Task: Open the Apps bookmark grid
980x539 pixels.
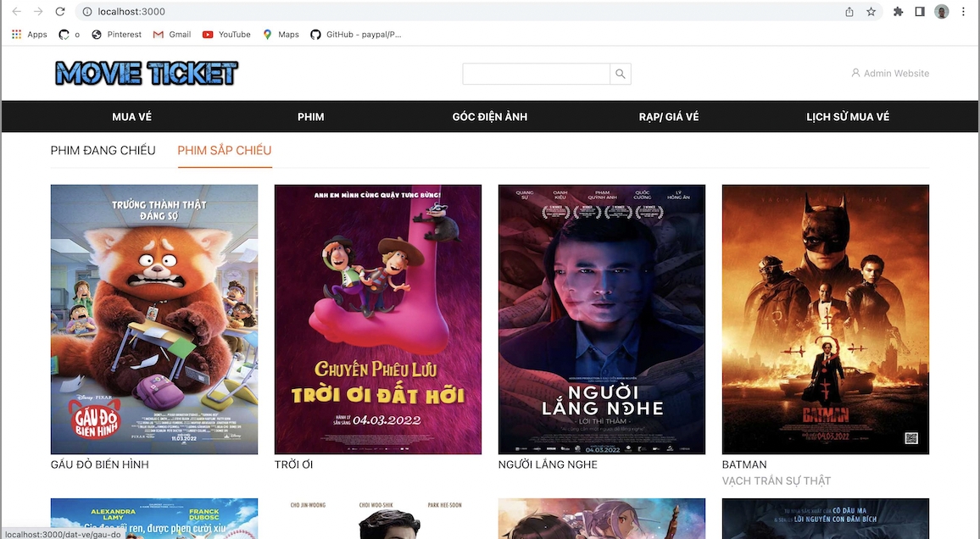Action: coord(30,35)
